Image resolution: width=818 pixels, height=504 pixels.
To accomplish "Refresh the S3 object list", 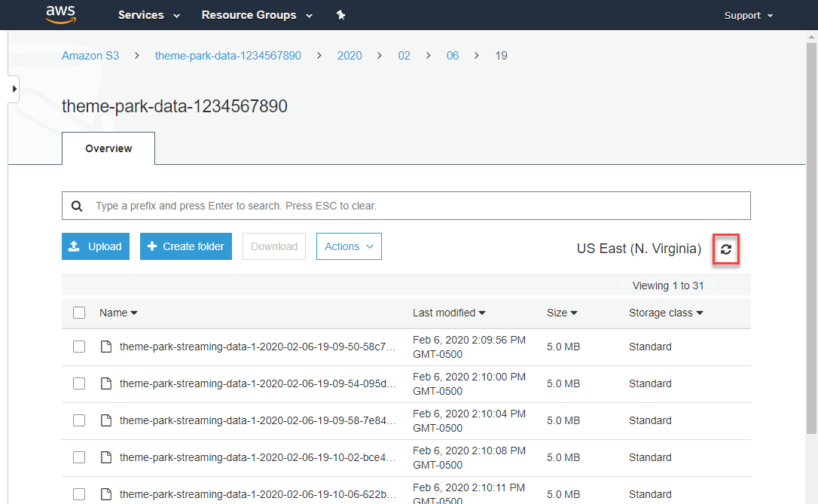I will pyautogui.click(x=725, y=249).
